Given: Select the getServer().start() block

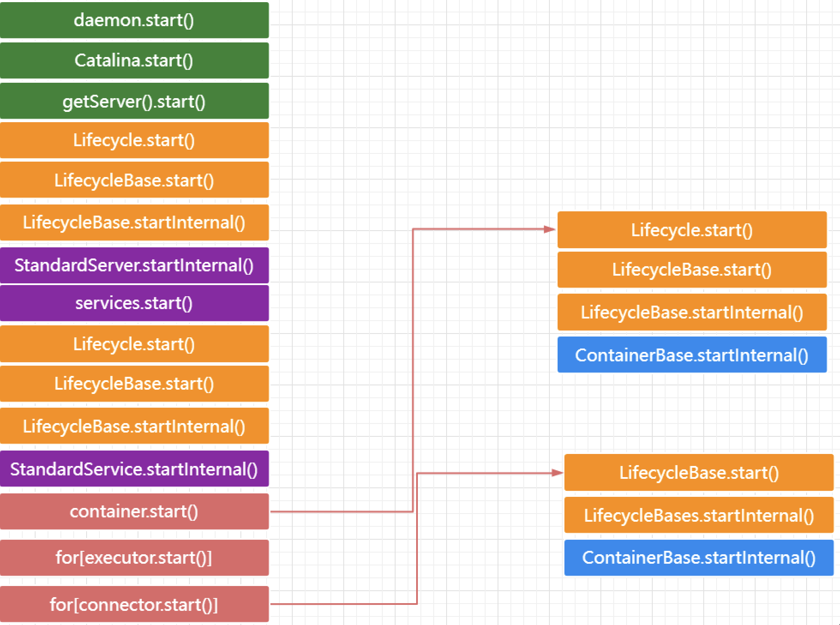Looking at the screenshot, I should point(134,101).
